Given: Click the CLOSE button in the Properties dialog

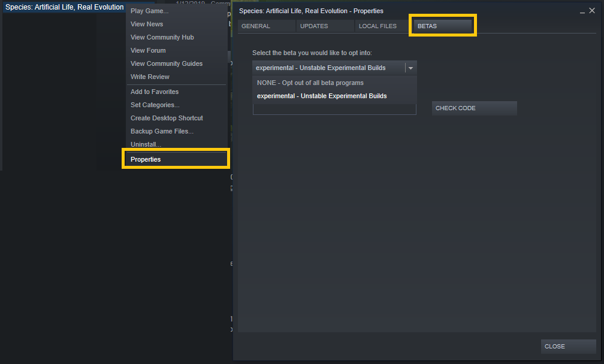Looking at the screenshot, I should pos(568,347).
